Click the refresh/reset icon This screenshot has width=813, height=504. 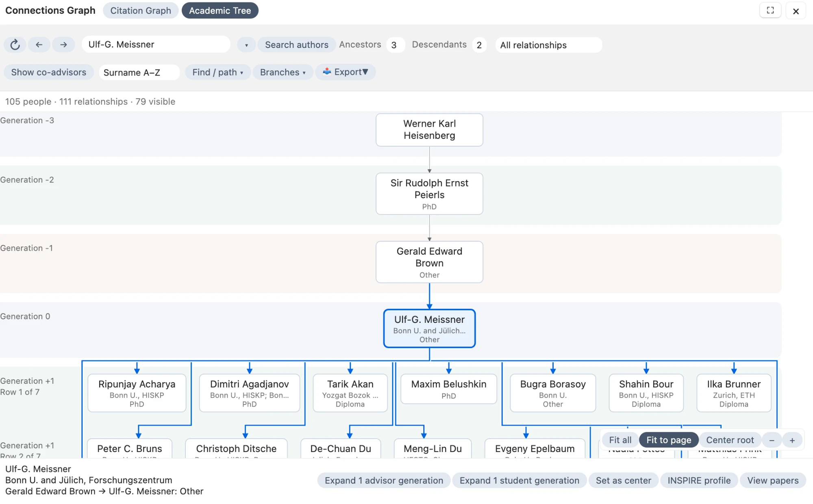coord(15,45)
